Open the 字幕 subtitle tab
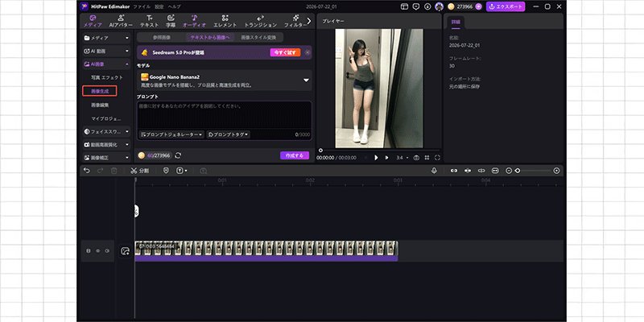 [x=171, y=21]
